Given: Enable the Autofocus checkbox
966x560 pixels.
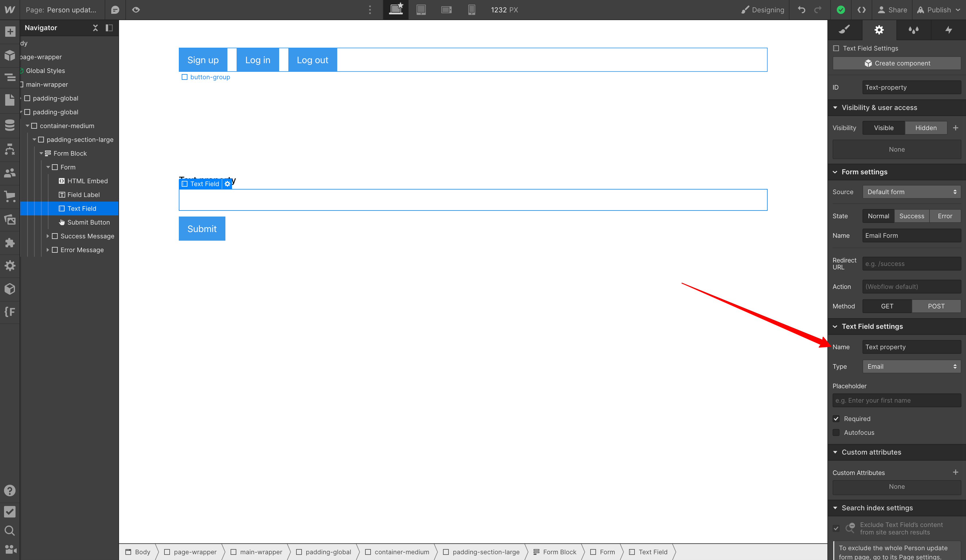Looking at the screenshot, I should 836,432.
